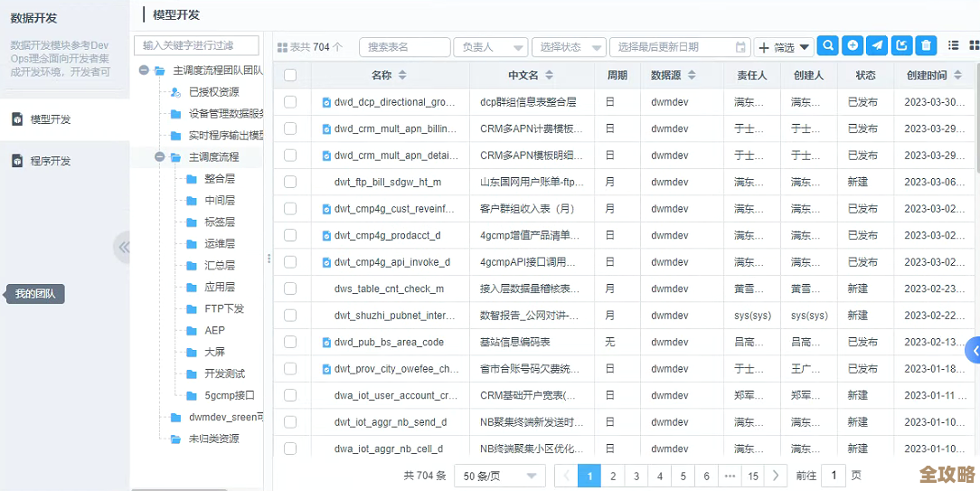
Task: Check the dwa_iot_user_account_cr row checkbox
Action: pyautogui.click(x=290, y=395)
